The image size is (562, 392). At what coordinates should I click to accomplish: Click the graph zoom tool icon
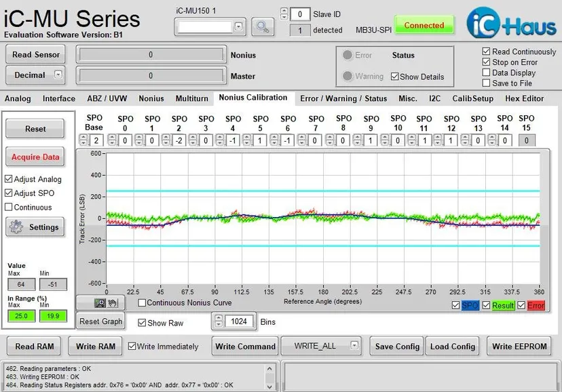[x=100, y=303]
